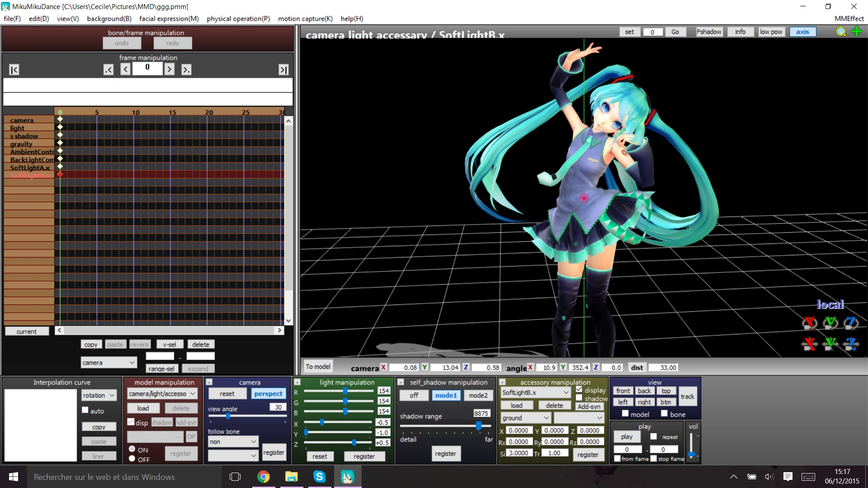Viewport: 868px width, 488px height.
Task: Open Chrome from the taskbar
Action: [x=263, y=477]
